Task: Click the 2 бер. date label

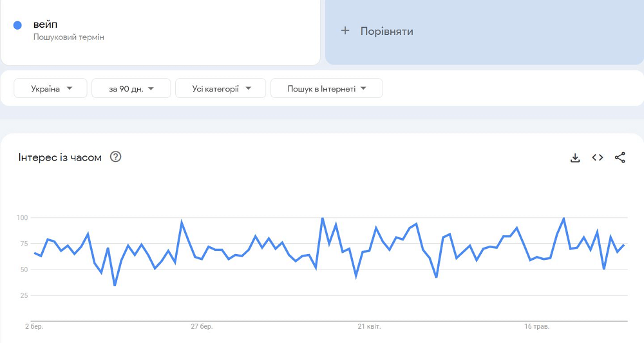Action: 34,327
